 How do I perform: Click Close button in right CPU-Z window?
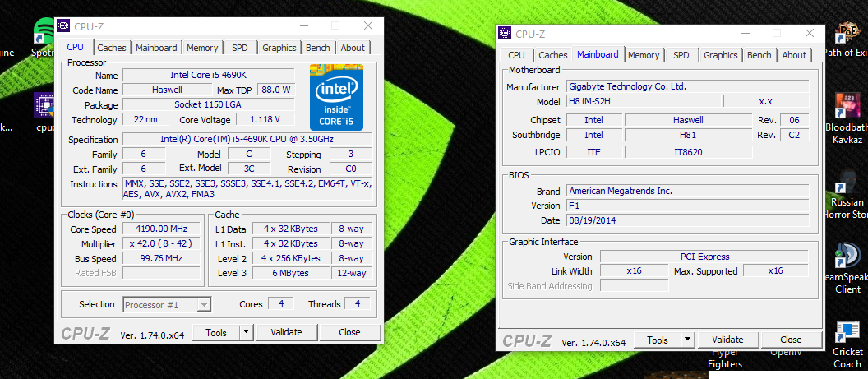[x=791, y=340]
